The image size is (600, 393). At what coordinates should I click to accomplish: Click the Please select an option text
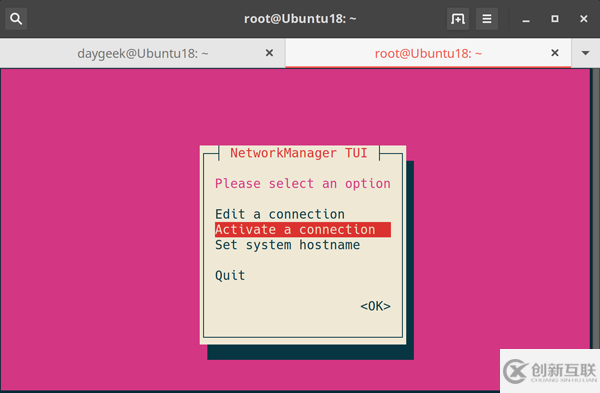[303, 184]
